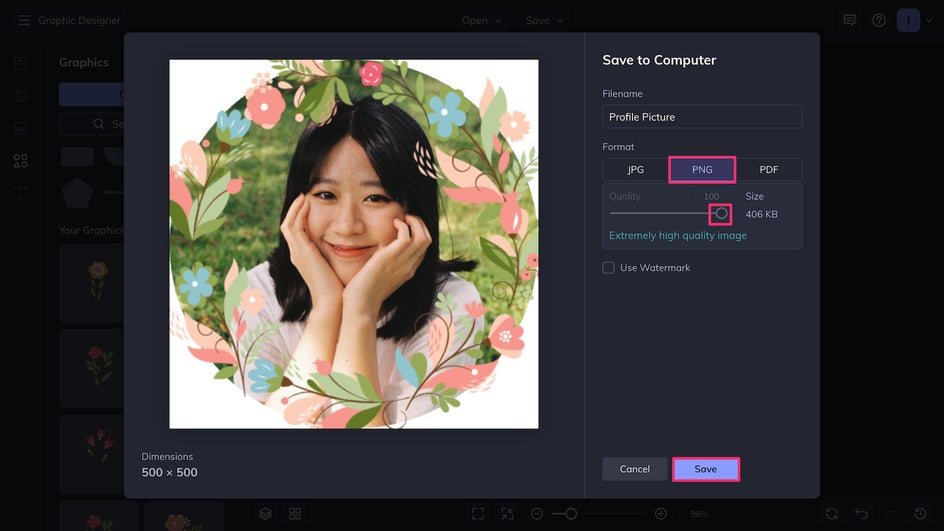Click the history clock icon
The width and height of the screenshot is (944, 531).
click(921, 514)
